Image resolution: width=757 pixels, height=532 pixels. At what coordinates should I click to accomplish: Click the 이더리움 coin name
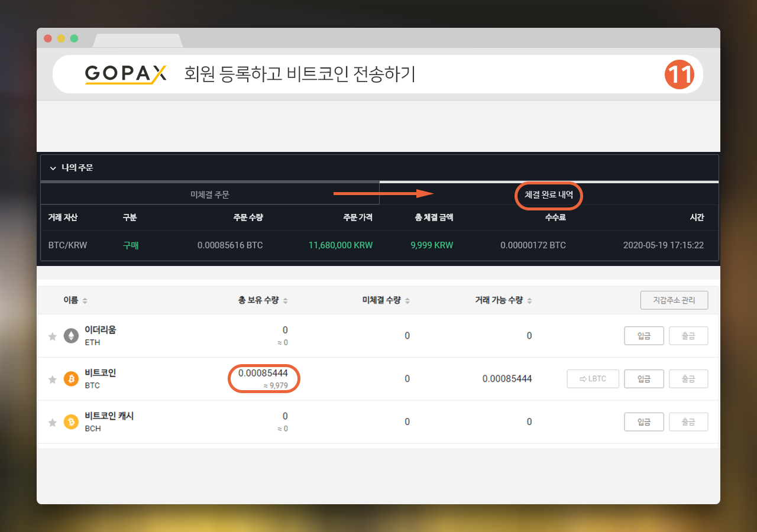(101, 330)
